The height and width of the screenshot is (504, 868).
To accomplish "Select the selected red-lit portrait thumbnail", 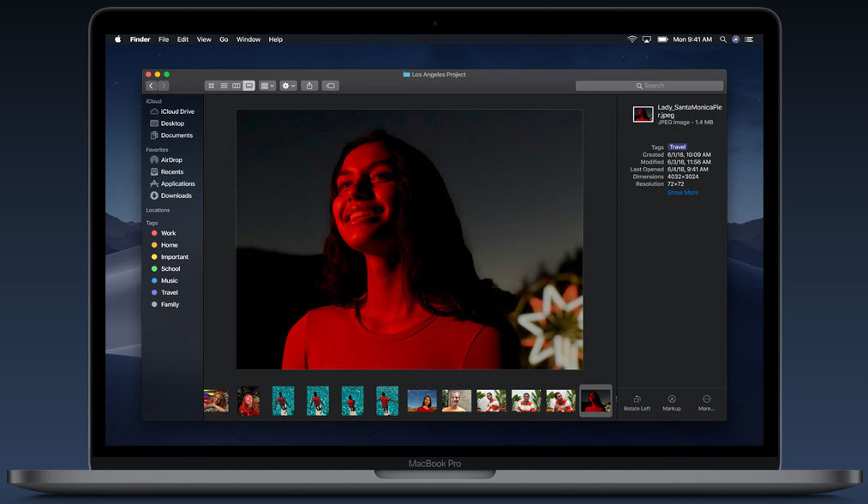I will (596, 400).
